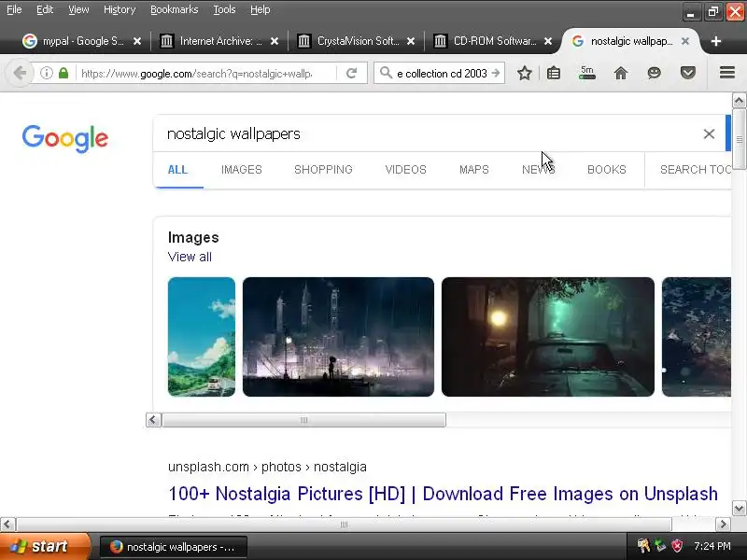The image size is (747, 560).
Task: Open the hamburger menu
Action: (x=727, y=73)
